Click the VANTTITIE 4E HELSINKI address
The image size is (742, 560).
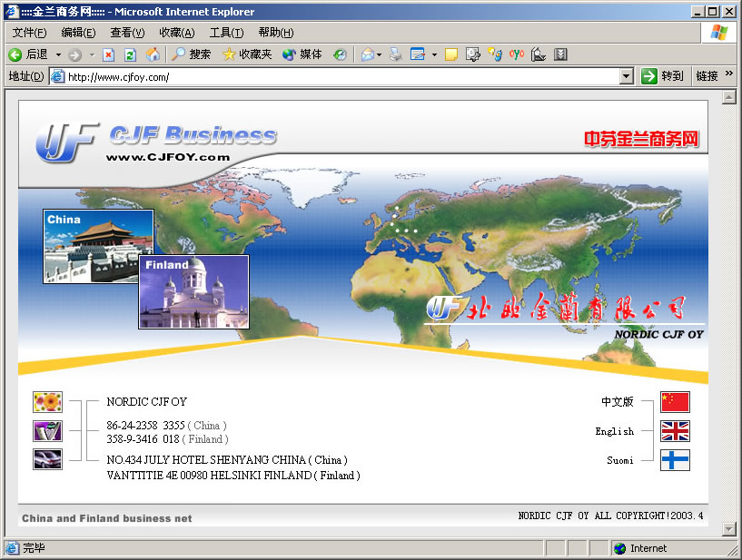point(233,476)
